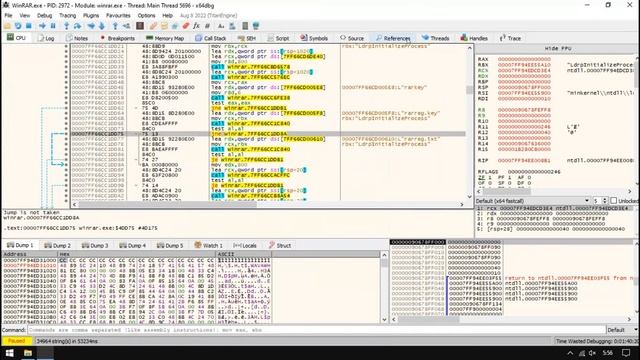Switch to the Memory Map tab
Screen dimensions: 640x360
click(165, 38)
